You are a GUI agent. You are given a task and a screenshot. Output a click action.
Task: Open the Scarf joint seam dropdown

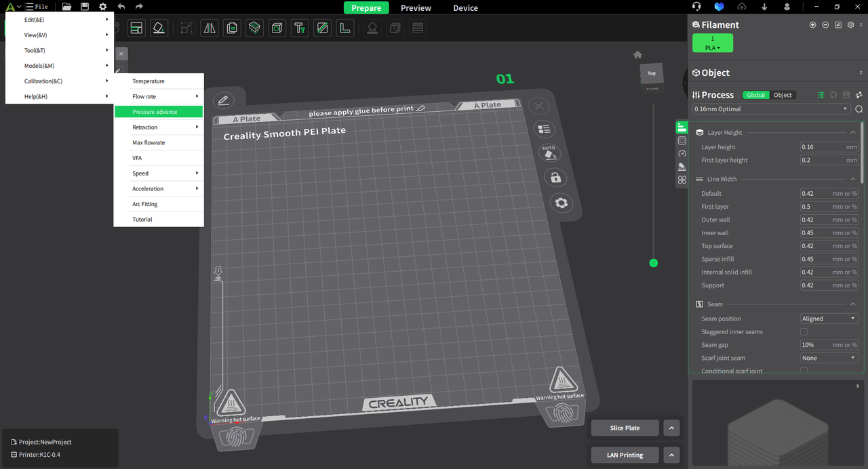[829, 358]
